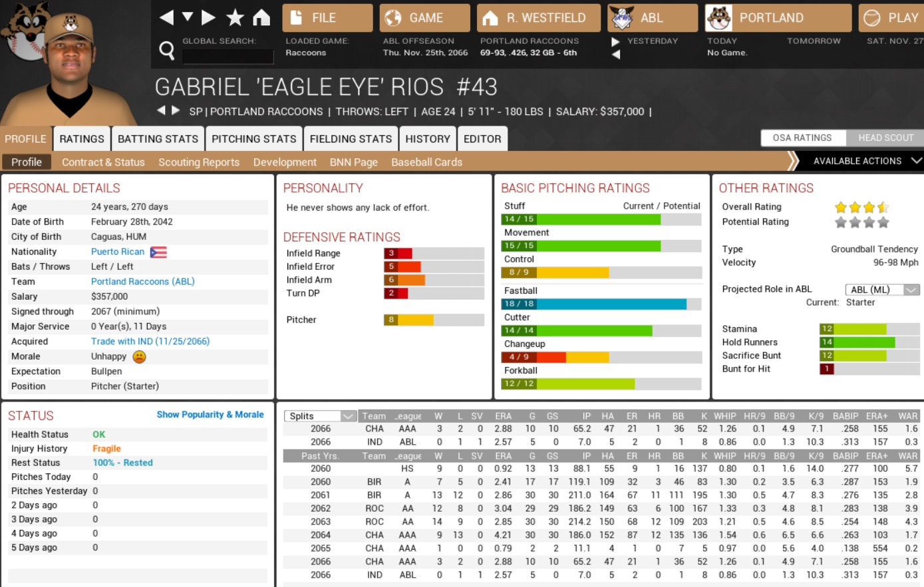Open the navigation history down-arrow
The width and height of the screenshot is (924, 587).
click(188, 17)
